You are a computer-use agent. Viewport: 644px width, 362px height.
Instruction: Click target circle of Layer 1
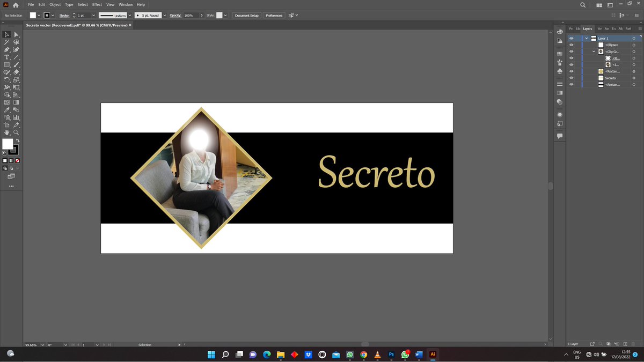pyautogui.click(x=634, y=39)
